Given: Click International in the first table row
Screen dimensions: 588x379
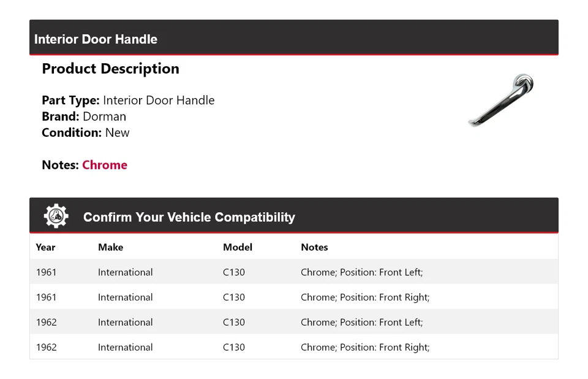Looking at the screenshot, I should (125, 272).
